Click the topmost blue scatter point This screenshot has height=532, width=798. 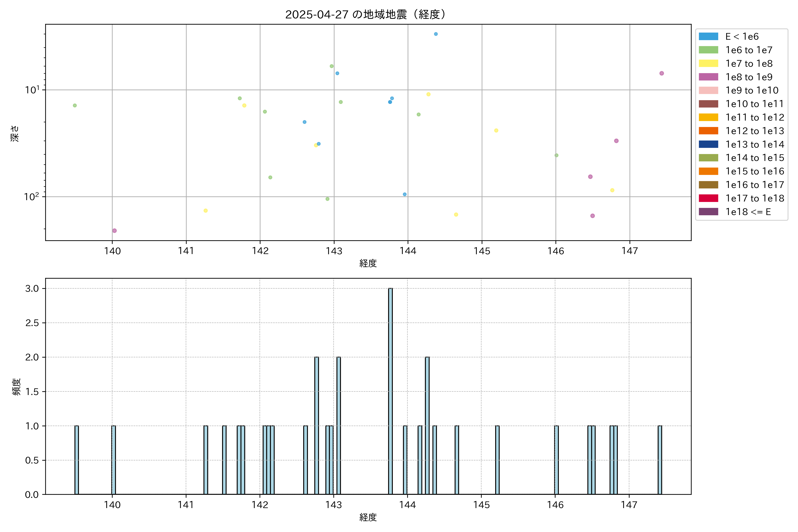pos(436,34)
